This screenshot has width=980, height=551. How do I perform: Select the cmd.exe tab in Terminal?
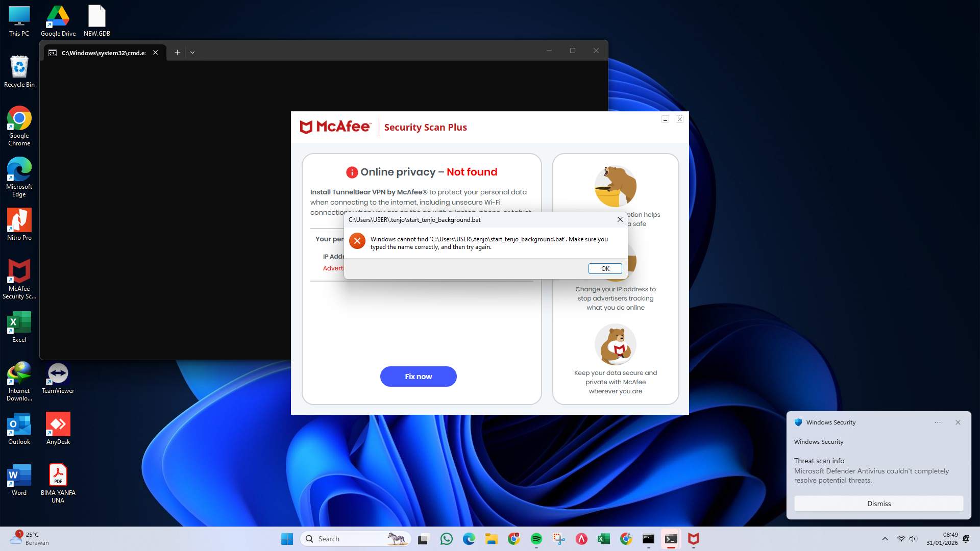(102, 52)
